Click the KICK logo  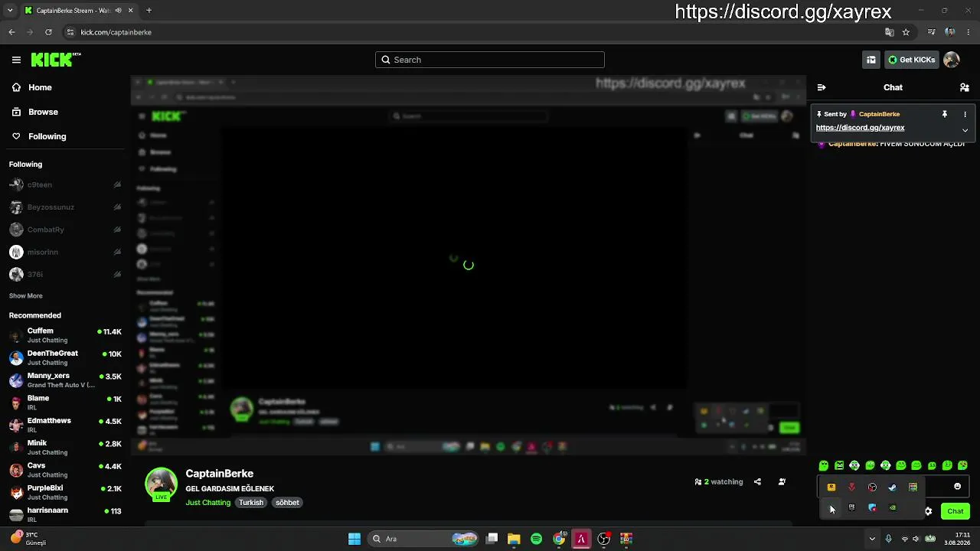click(56, 60)
